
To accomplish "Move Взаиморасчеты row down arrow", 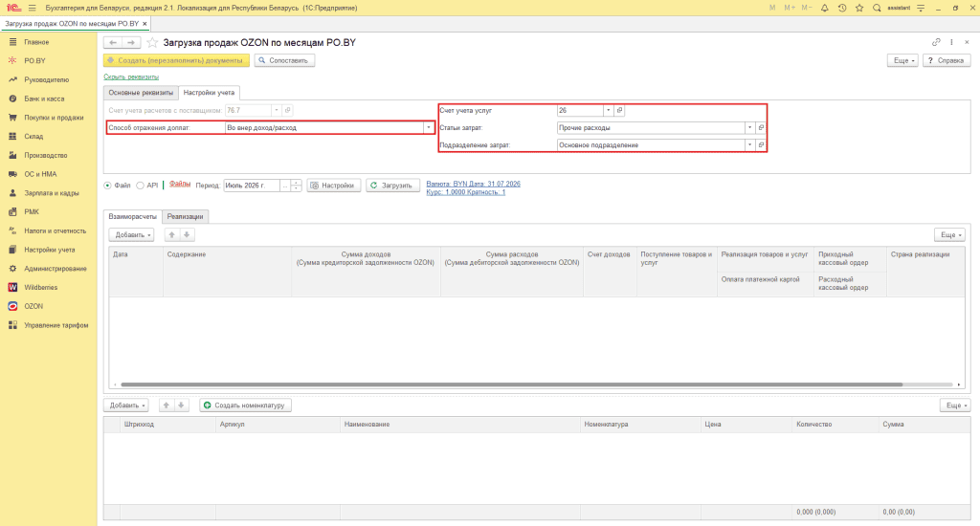I will pyautogui.click(x=187, y=235).
